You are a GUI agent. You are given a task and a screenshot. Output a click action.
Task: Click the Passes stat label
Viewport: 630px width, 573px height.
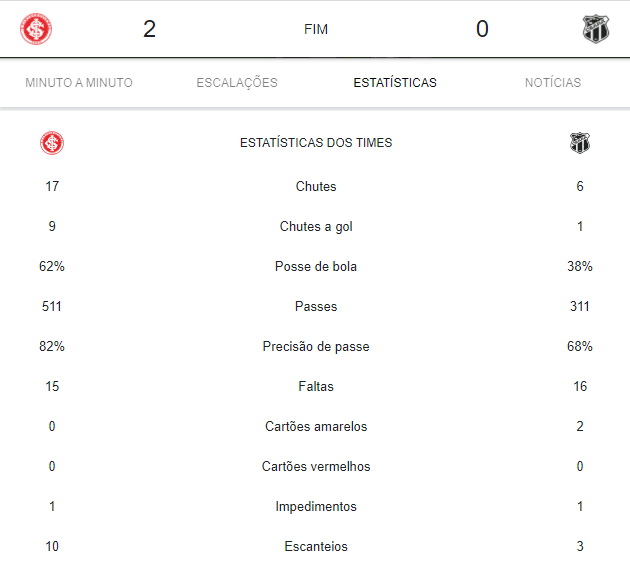coord(316,307)
